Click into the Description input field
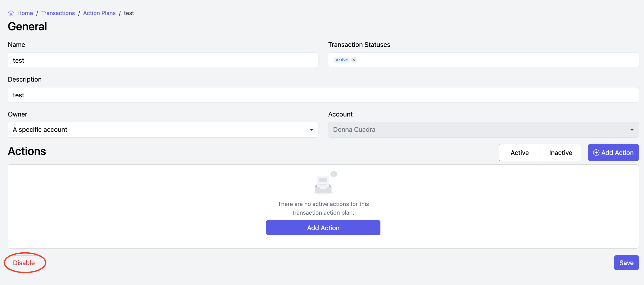The height and width of the screenshot is (285, 644). tap(323, 95)
